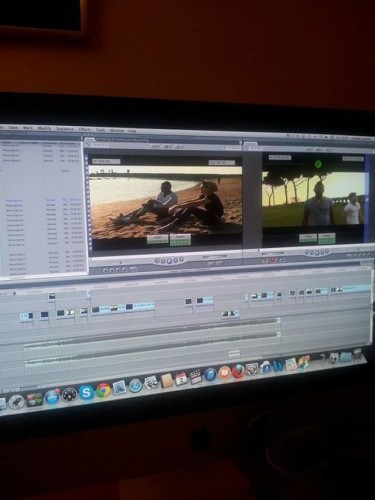Select the beach couple frame in the Viewer
This screenshot has height=500, width=375.
coord(166,202)
